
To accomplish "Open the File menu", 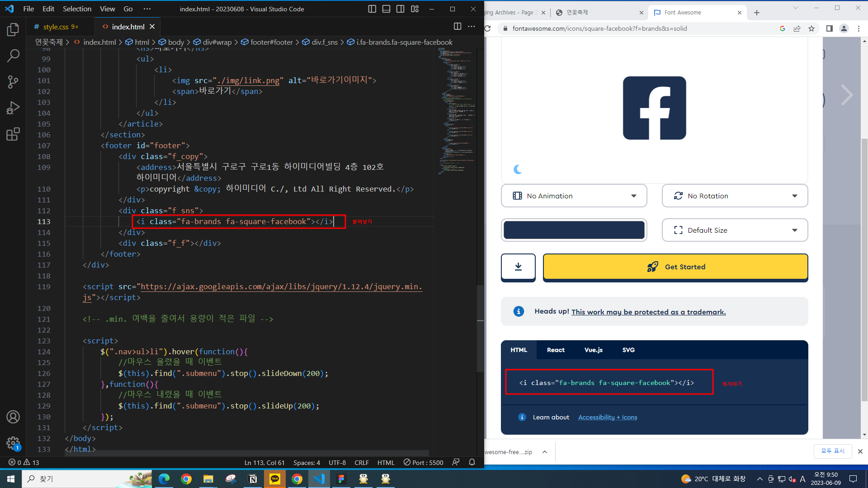I will (x=28, y=9).
